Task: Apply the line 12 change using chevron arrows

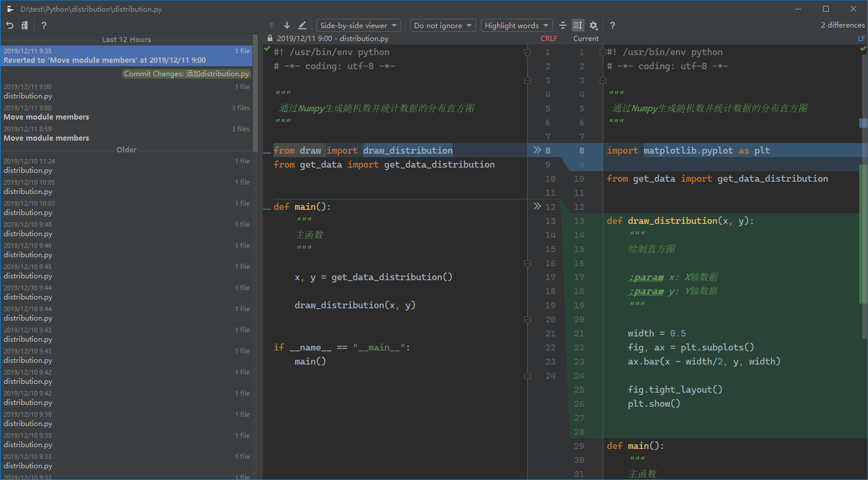Action: click(537, 206)
